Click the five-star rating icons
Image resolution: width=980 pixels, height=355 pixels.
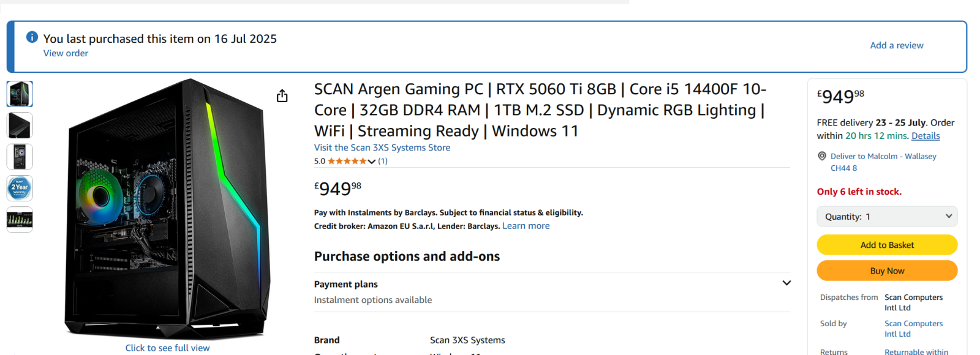(347, 161)
